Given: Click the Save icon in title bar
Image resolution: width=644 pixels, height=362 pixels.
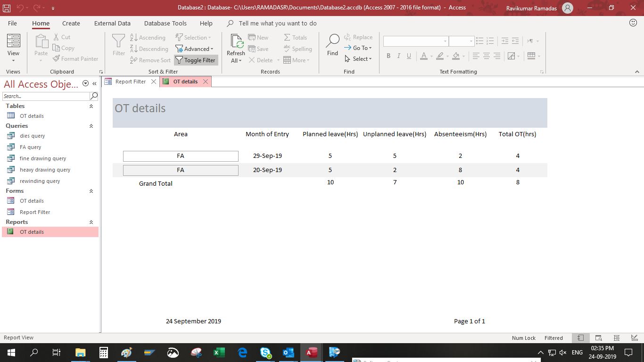Looking at the screenshot, I should click(x=7, y=8).
